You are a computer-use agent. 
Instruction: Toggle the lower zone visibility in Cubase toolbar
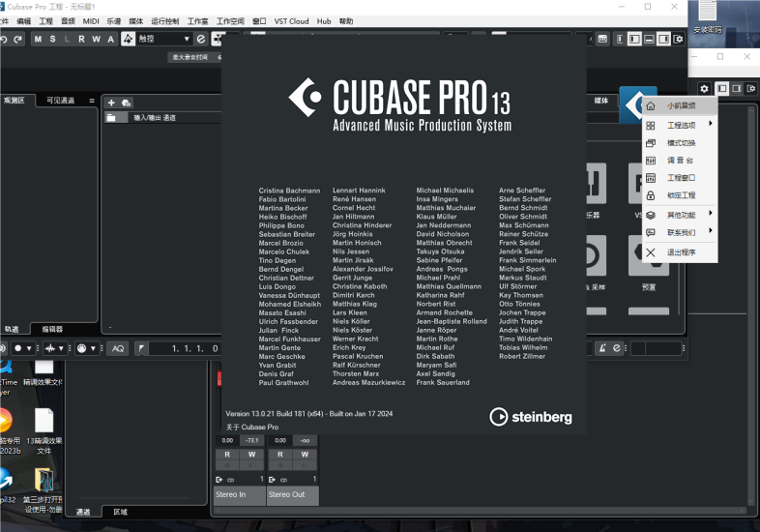pos(649,39)
